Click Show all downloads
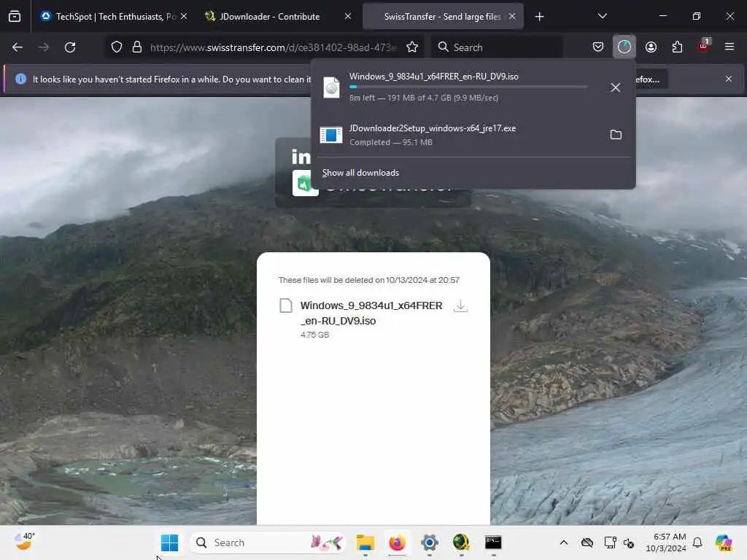 [360, 173]
